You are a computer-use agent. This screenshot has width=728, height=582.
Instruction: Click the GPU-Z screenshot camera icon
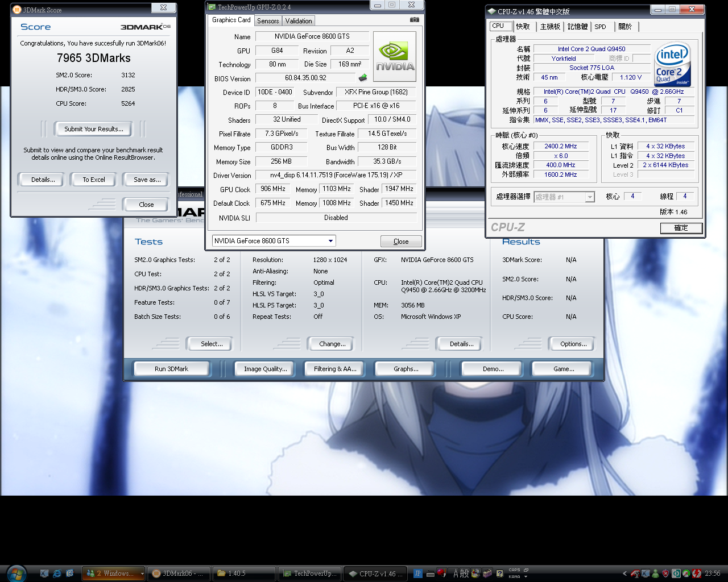[x=415, y=20]
